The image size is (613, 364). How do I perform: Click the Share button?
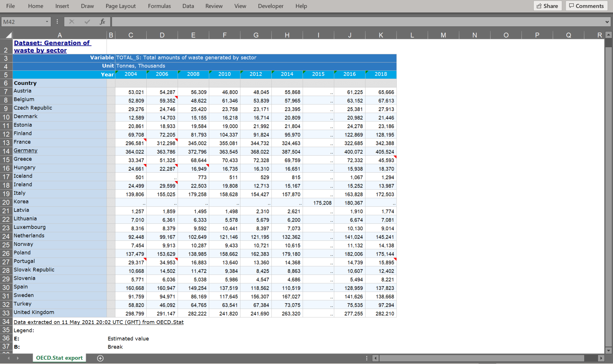547,6
